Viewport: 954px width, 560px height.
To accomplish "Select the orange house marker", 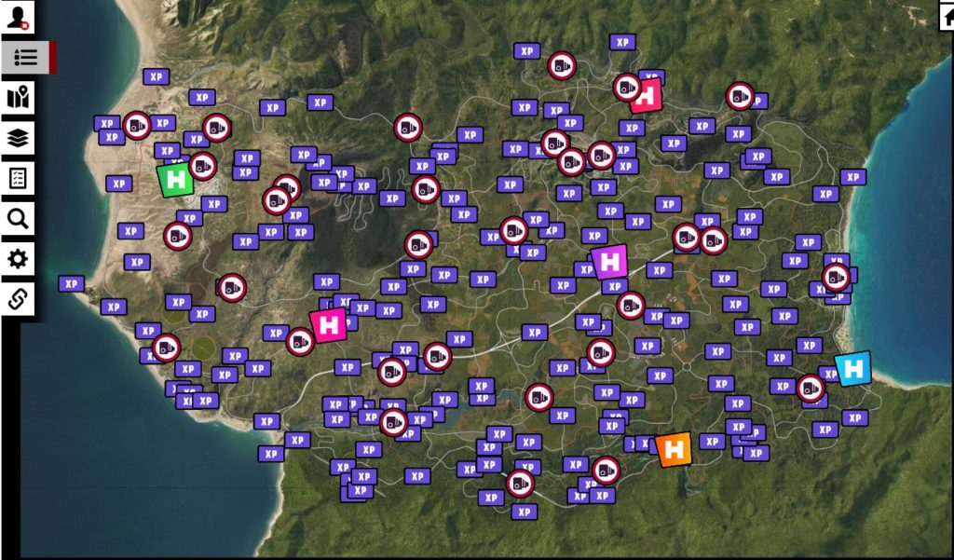I will [674, 450].
